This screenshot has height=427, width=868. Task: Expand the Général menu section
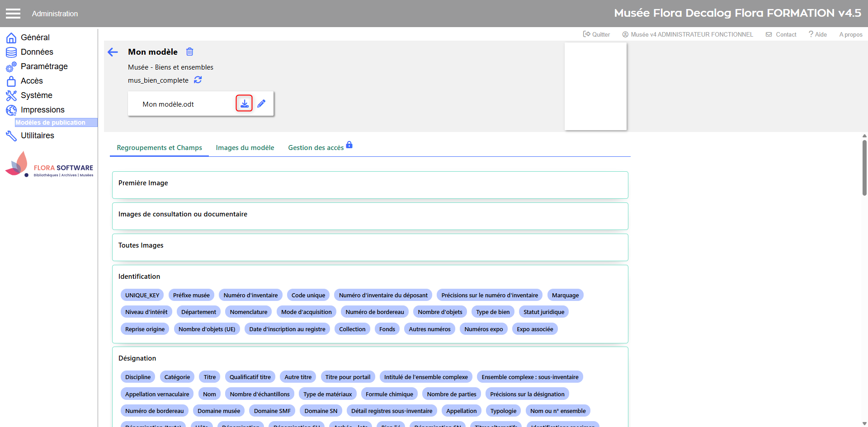pyautogui.click(x=35, y=38)
